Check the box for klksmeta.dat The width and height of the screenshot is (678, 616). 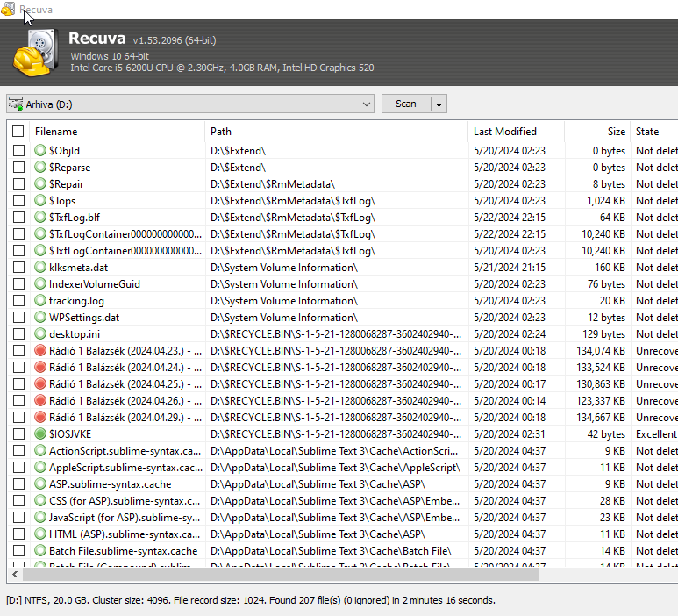tap(18, 267)
